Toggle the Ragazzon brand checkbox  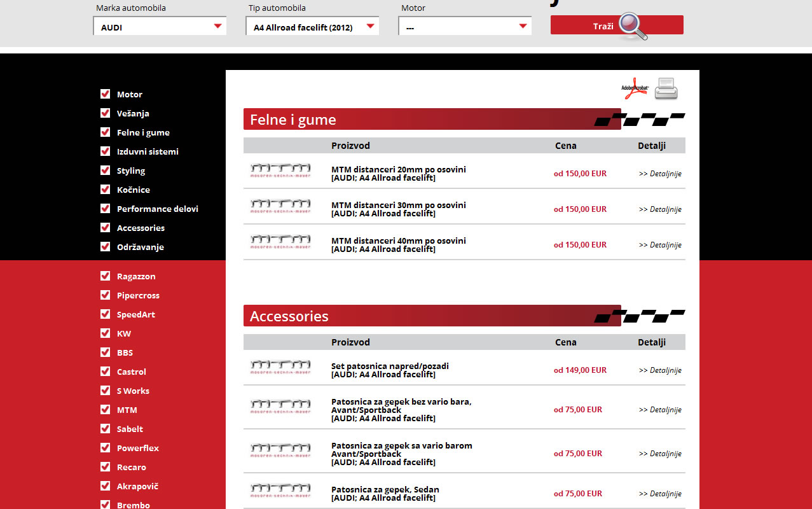click(106, 276)
